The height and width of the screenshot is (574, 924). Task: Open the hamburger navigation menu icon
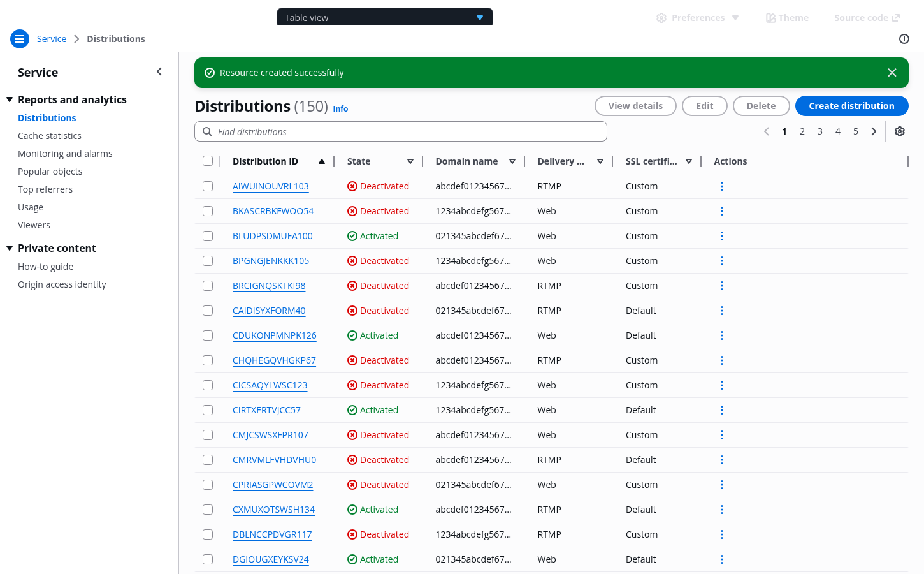click(20, 39)
